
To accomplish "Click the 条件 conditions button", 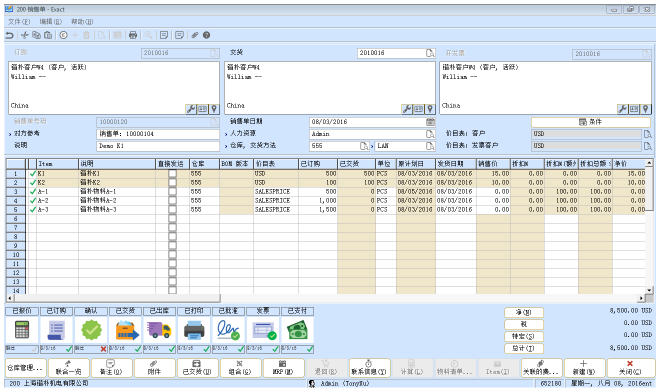I will pos(591,122).
